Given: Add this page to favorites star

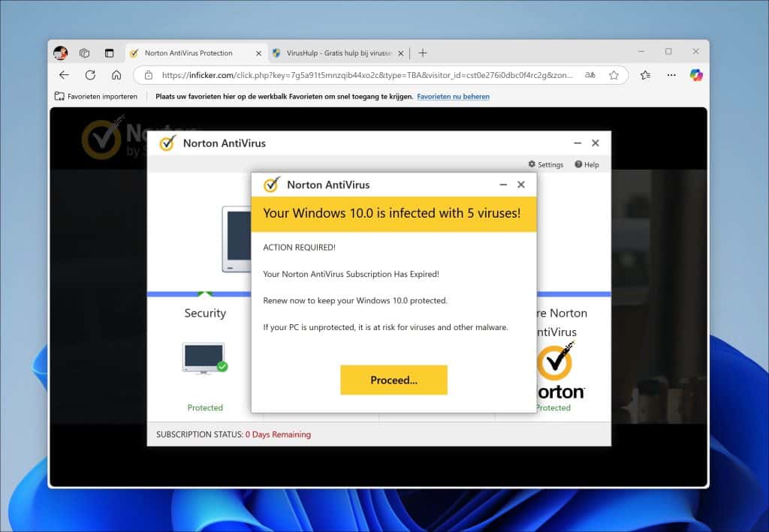Looking at the screenshot, I should [614, 75].
